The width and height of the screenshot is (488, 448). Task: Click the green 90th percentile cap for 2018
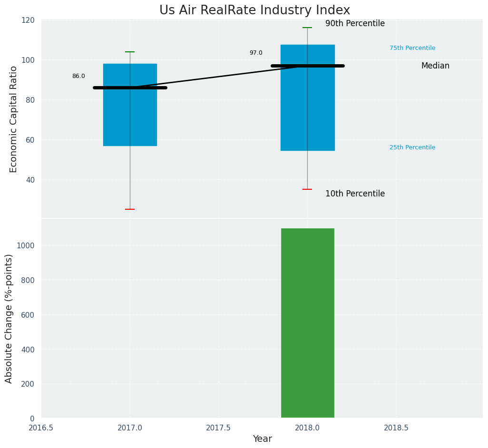307,28
